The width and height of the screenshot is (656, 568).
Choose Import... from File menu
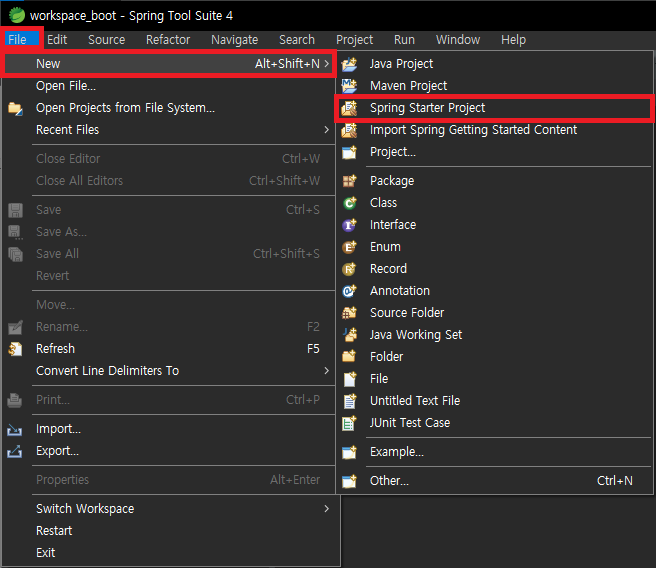tap(169, 429)
